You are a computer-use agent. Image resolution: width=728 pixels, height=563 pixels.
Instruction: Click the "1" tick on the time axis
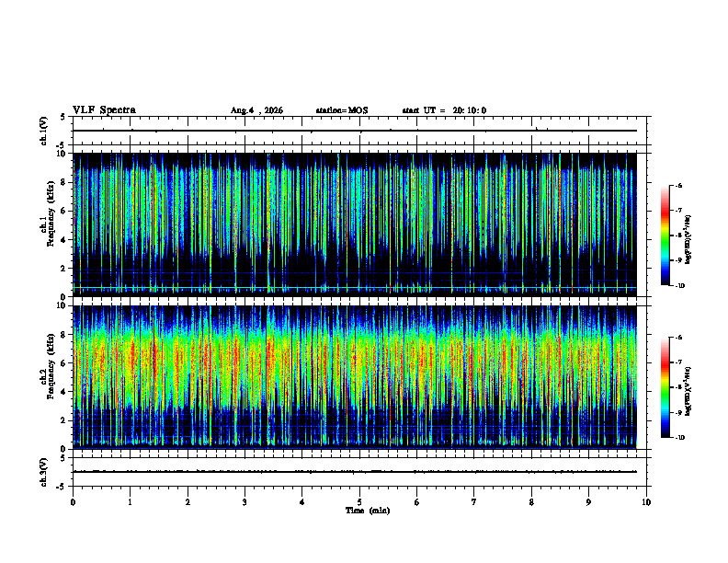130,502
